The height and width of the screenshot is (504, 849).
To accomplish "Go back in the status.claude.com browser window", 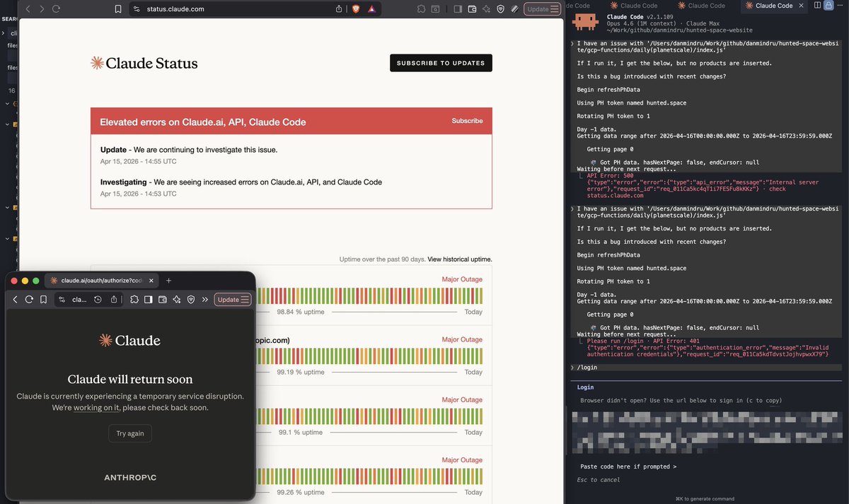I will coord(29,8).
